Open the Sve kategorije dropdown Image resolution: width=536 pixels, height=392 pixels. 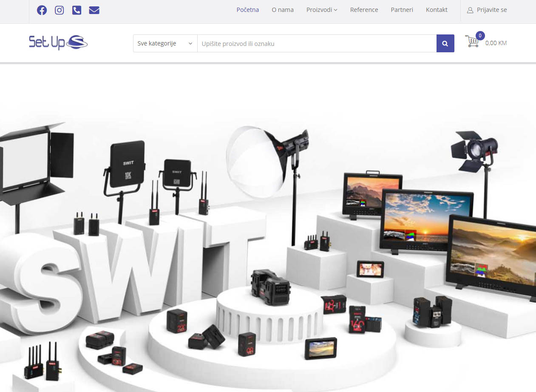tap(165, 43)
